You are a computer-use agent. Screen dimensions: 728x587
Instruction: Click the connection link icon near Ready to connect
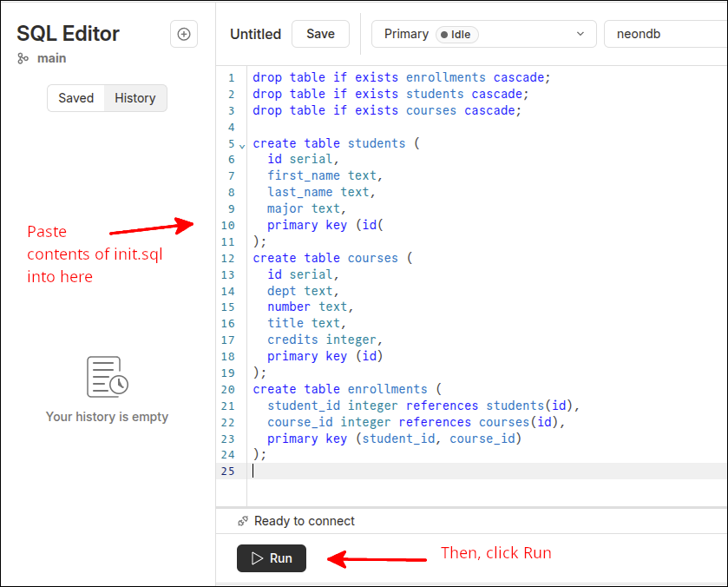point(241,521)
